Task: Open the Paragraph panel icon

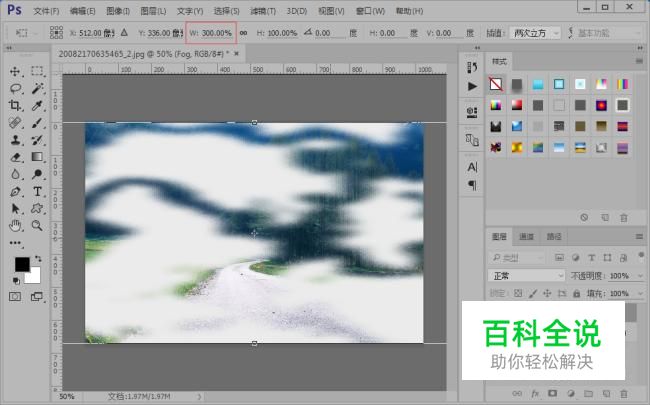Action: pyautogui.click(x=472, y=185)
